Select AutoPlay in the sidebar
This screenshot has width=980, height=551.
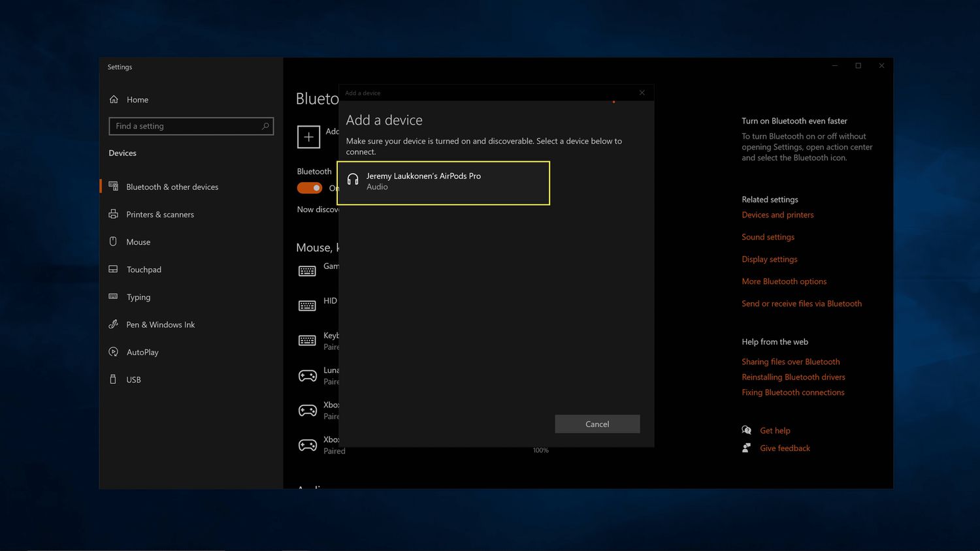pyautogui.click(x=142, y=353)
